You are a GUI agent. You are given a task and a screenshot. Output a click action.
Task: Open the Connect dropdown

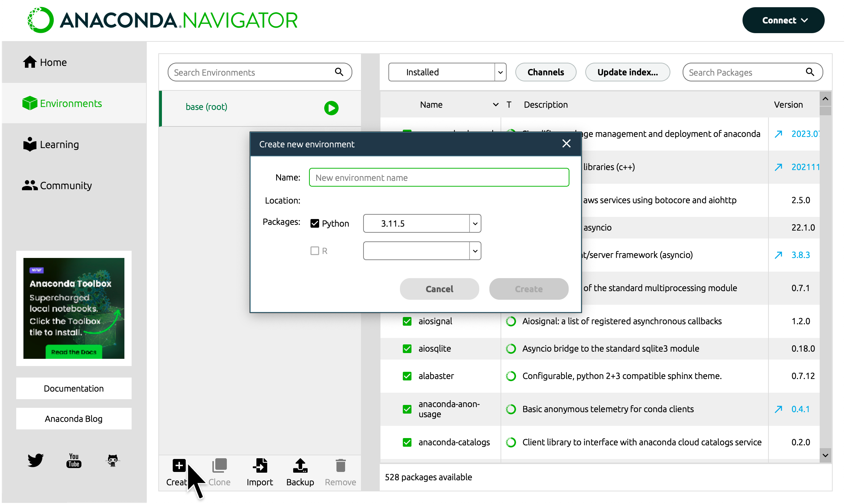pos(783,20)
